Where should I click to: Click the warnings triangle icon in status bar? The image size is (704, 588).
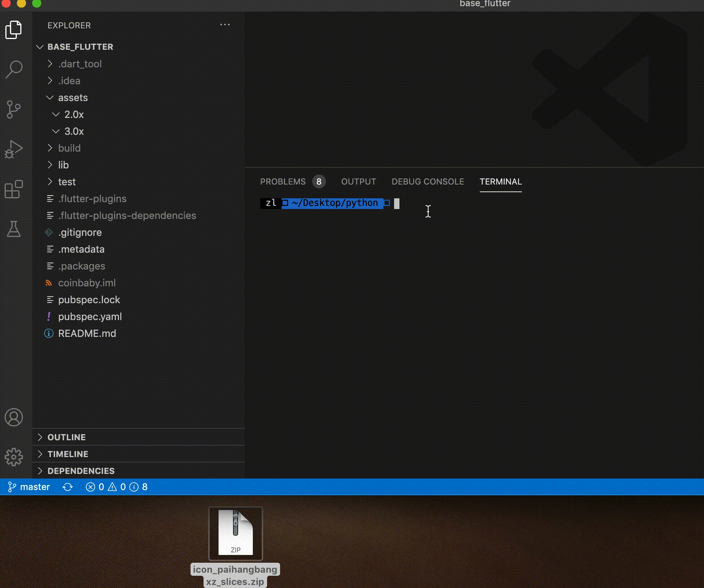tap(112, 487)
